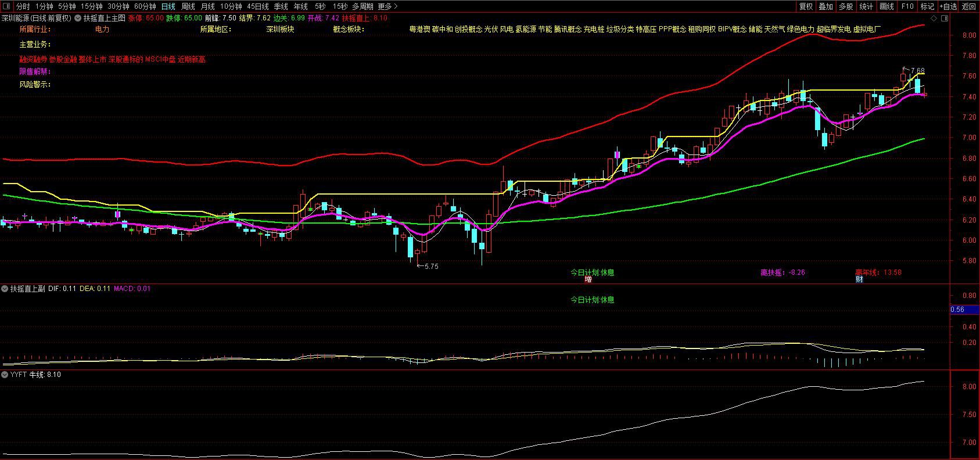Click the 7.68 high price label
The image size is (980, 460).
click(x=917, y=71)
